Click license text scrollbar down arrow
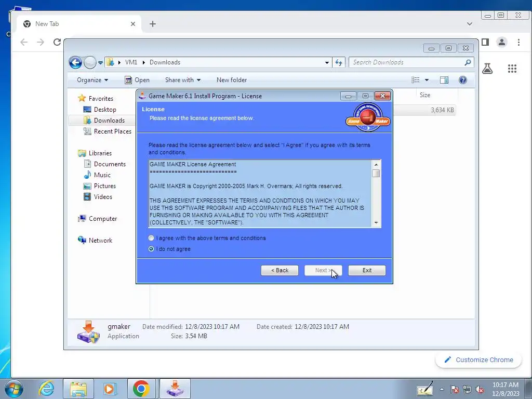The height and width of the screenshot is (399, 532). click(376, 223)
